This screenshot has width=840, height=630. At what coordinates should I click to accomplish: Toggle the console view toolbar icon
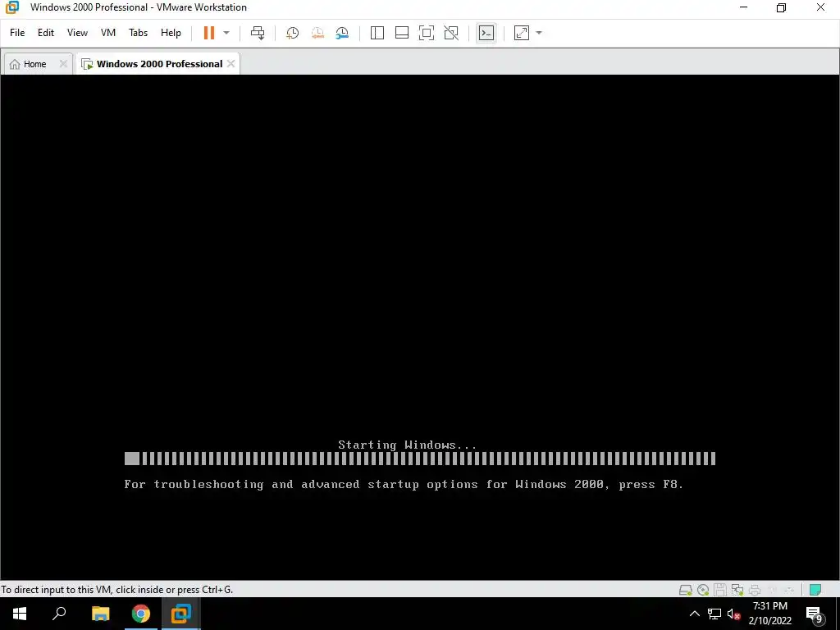(486, 33)
